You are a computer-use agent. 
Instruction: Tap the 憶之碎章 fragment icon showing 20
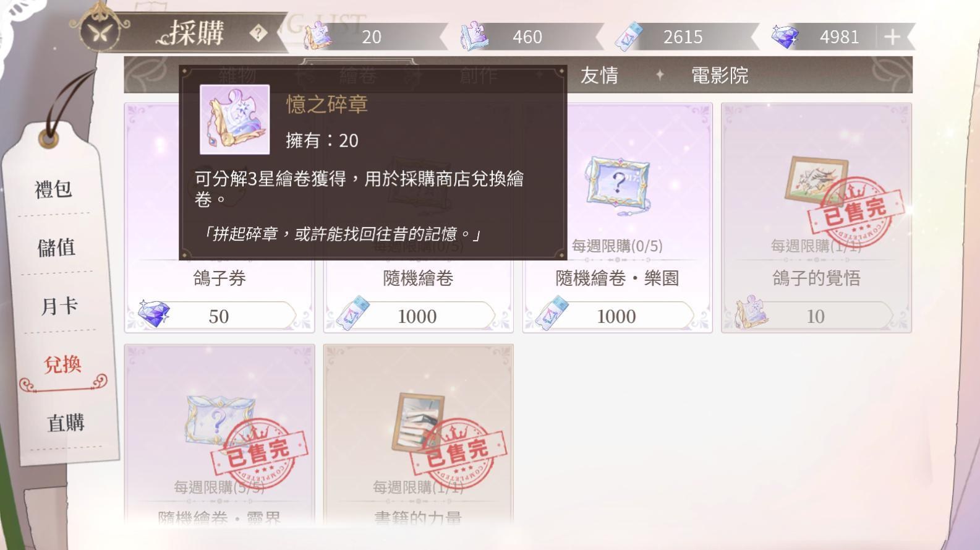pyautogui.click(x=318, y=36)
